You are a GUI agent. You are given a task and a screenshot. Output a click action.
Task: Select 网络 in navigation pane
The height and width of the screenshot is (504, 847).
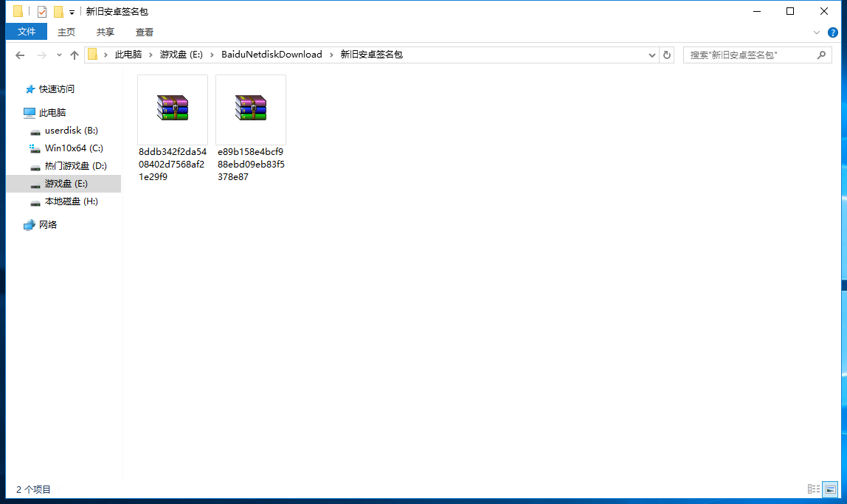(x=47, y=225)
